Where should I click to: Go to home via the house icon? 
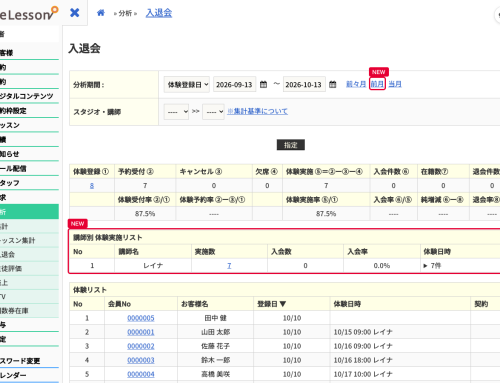(x=101, y=13)
